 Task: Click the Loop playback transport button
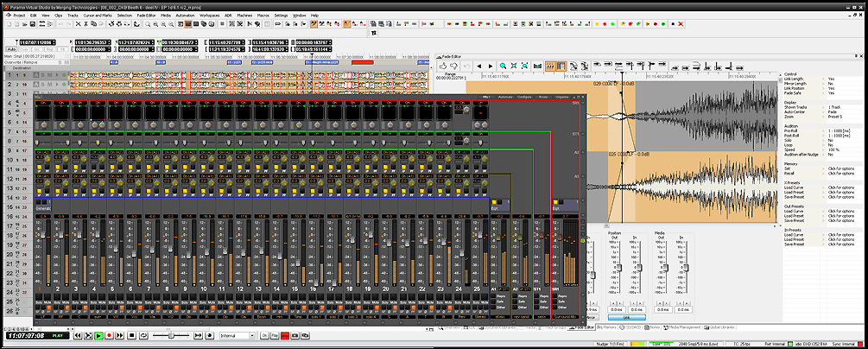(143, 335)
